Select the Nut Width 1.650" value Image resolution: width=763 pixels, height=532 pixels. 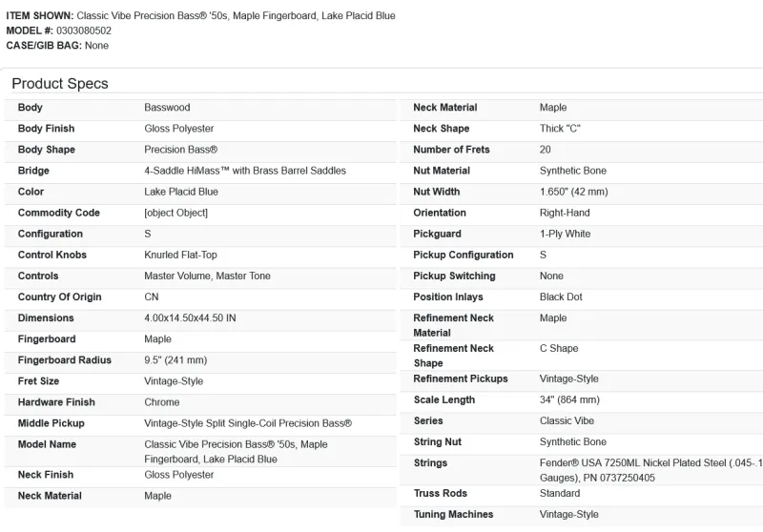(573, 192)
